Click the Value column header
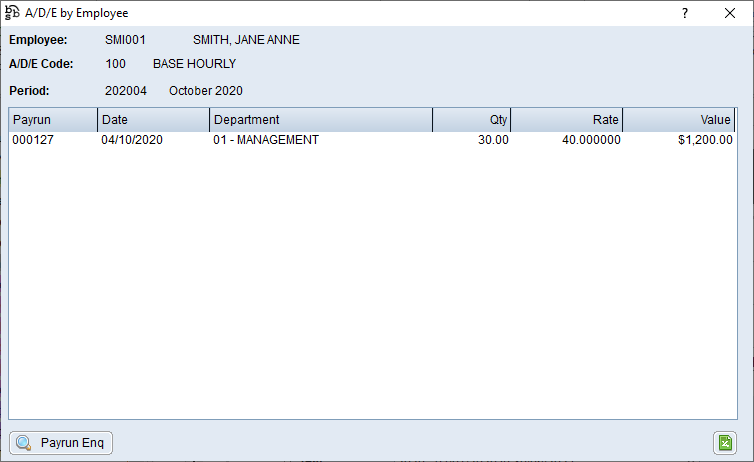 (679, 120)
